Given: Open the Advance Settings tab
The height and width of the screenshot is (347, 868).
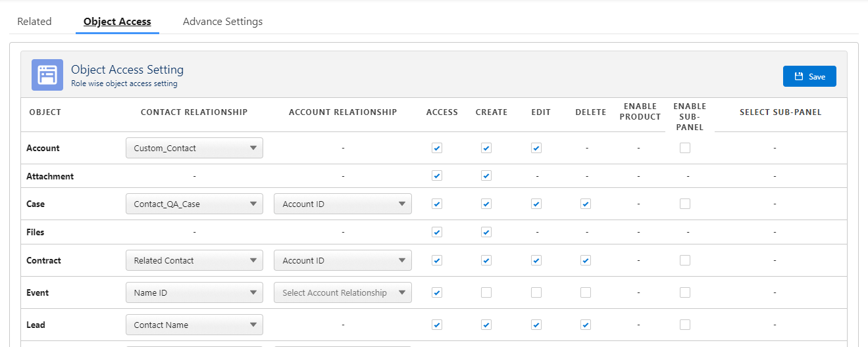Looking at the screenshot, I should [x=222, y=22].
